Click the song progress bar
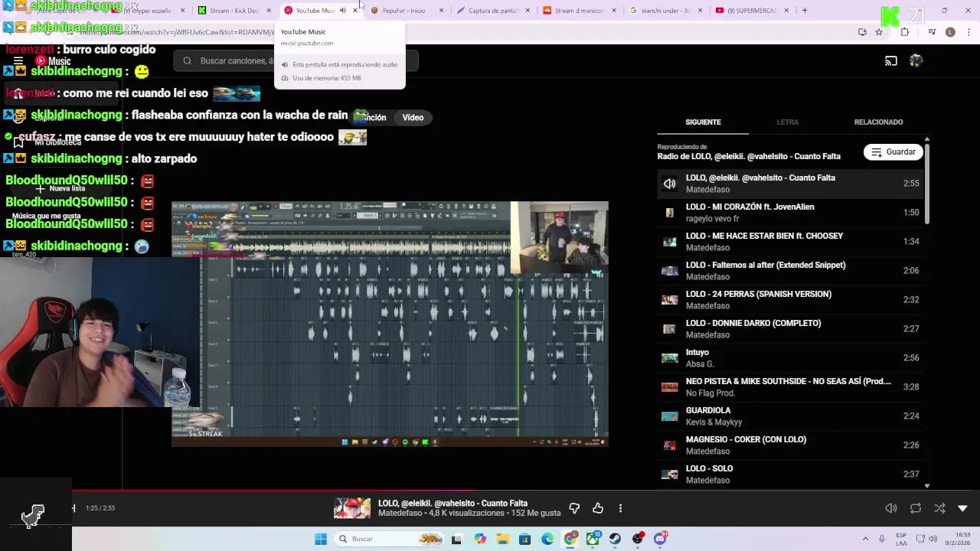 point(490,491)
